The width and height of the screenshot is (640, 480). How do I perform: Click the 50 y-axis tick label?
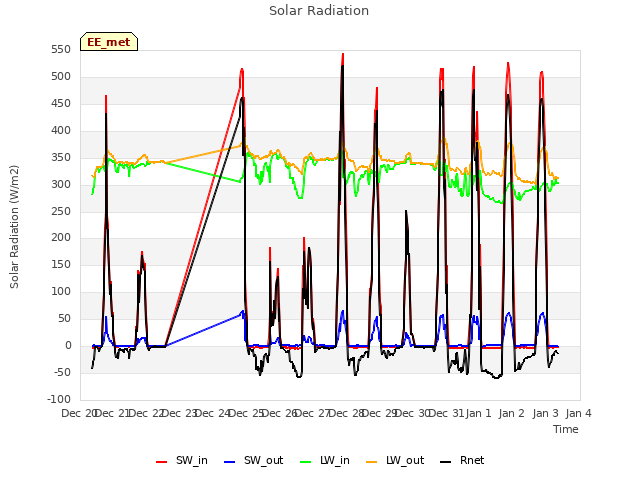coord(64,318)
